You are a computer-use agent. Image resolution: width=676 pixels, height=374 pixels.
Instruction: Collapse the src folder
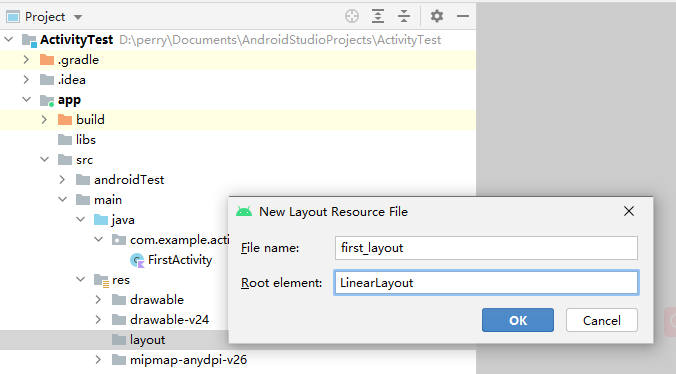click(x=45, y=159)
